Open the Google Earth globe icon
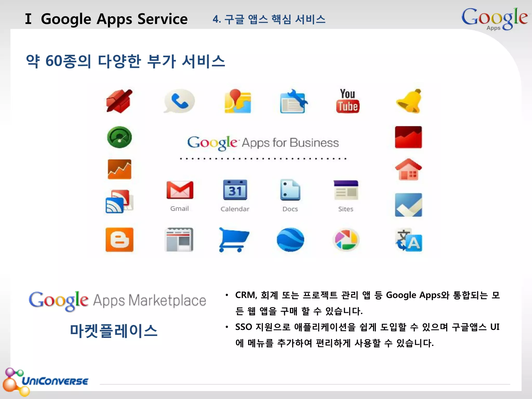This screenshot has height=399, width=532. 290,240
